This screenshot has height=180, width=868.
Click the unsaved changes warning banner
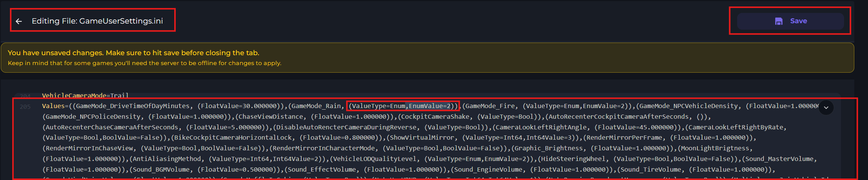[427, 58]
